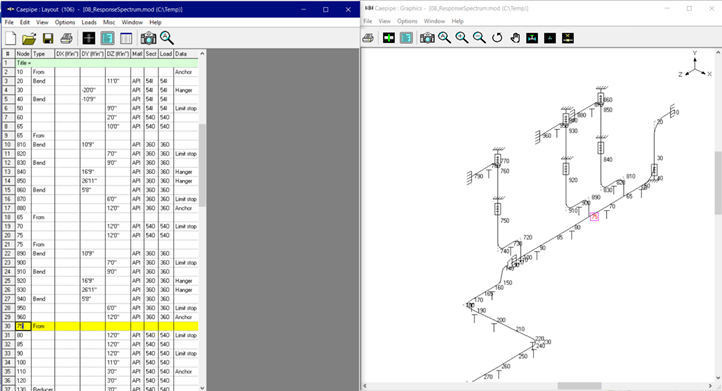Click the New file icon in Layout toolbar
Screen dimensions: 722x391
(x=11, y=38)
